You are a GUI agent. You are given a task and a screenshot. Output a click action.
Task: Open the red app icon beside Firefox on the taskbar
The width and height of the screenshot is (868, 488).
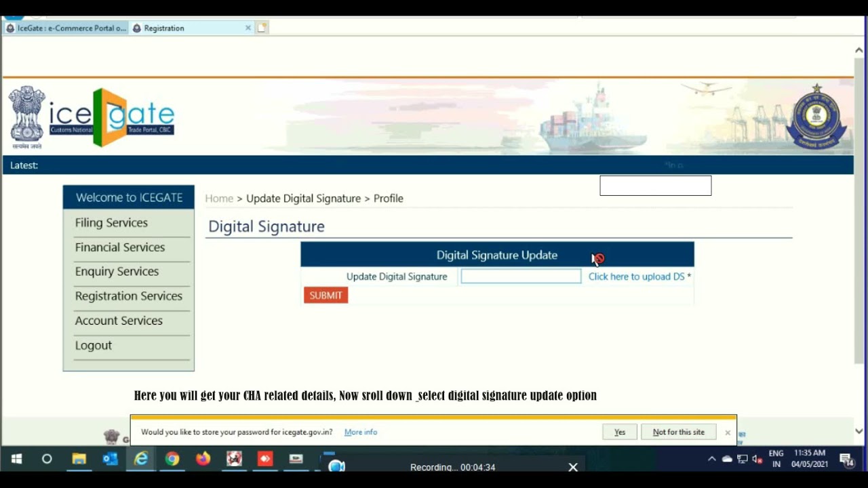[234, 459]
